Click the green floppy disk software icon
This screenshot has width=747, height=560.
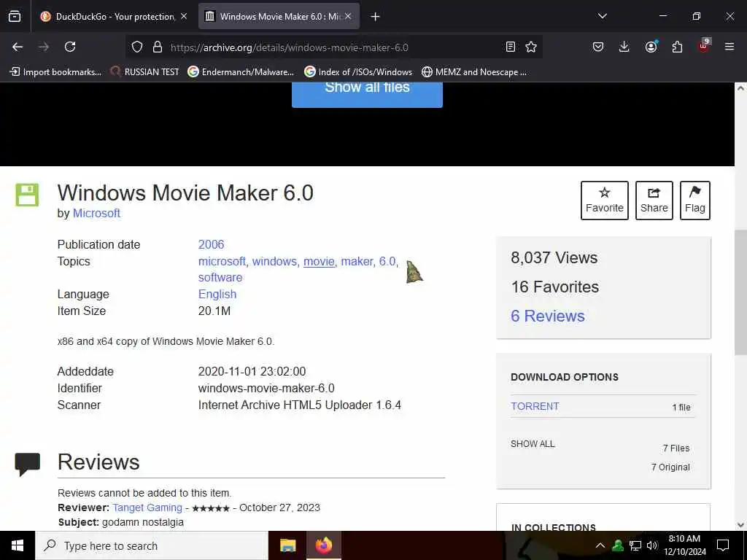[27, 195]
